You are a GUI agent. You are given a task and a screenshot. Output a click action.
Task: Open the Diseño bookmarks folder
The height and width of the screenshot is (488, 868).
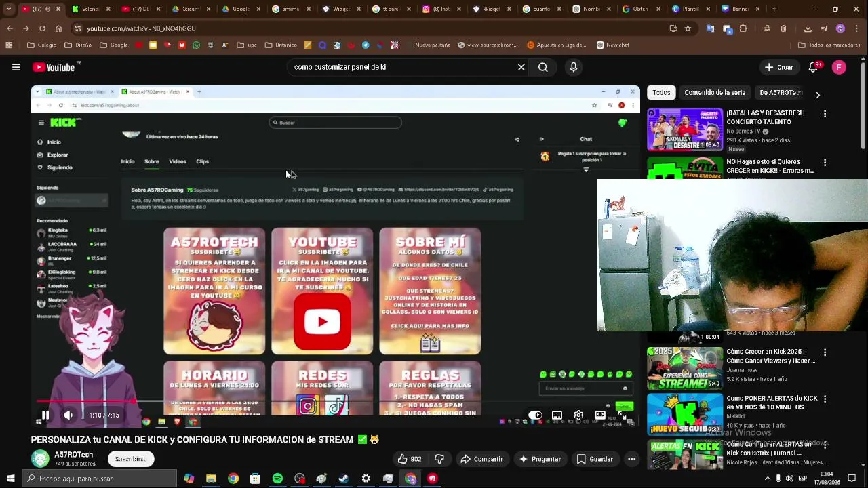(78, 45)
